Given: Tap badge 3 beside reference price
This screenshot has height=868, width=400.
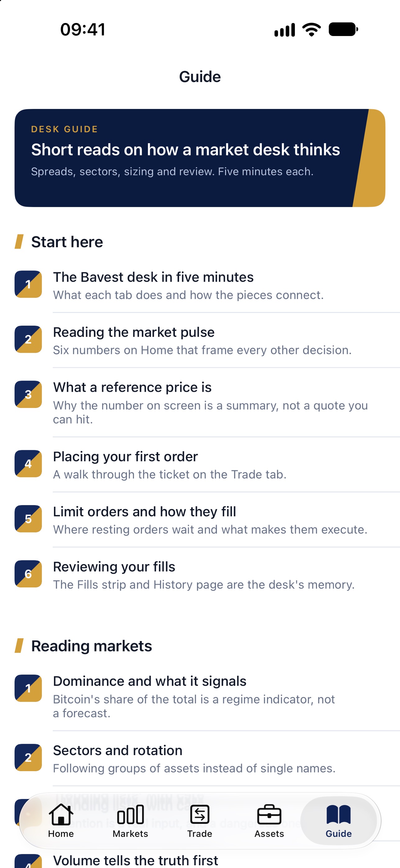Looking at the screenshot, I should [x=28, y=394].
